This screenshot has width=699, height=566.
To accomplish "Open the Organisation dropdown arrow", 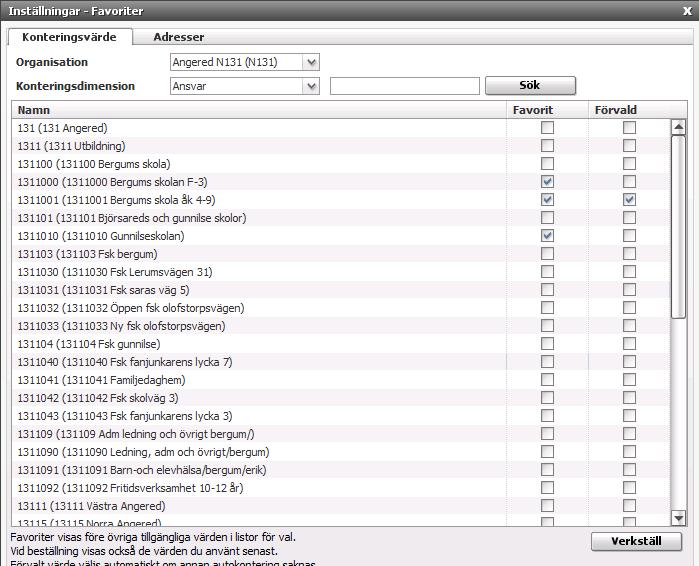I will pyautogui.click(x=311, y=62).
